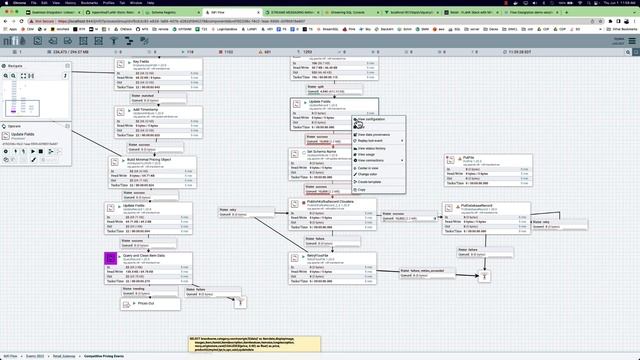
Task: Choose View usage in context menu
Action: (x=378, y=155)
